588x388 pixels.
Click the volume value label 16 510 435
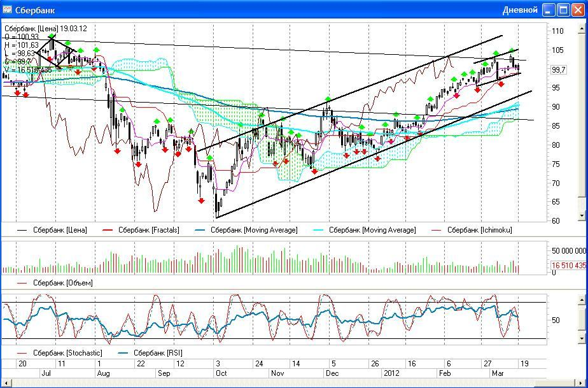click(x=568, y=266)
